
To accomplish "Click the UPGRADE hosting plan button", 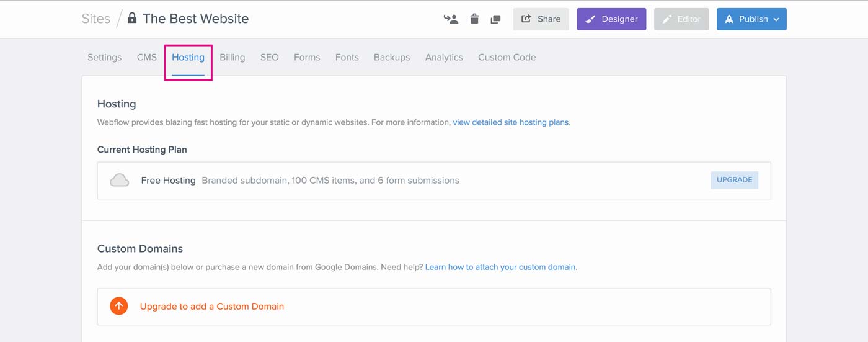I will click(734, 180).
